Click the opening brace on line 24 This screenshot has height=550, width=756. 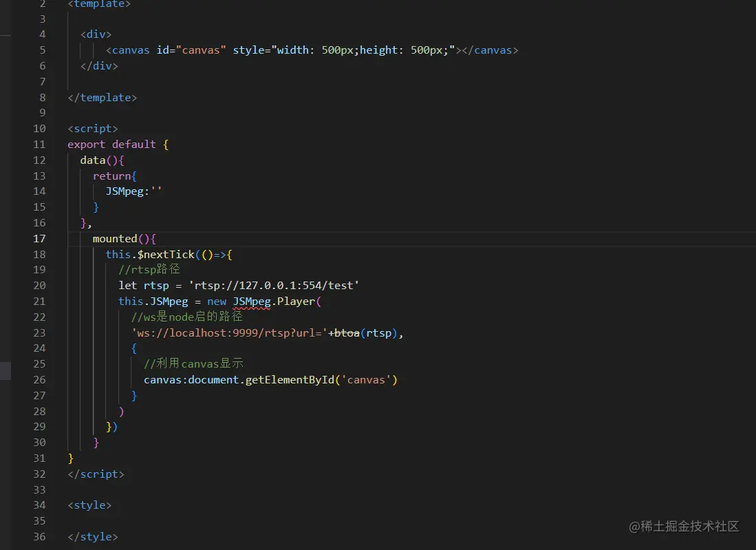(x=134, y=348)
